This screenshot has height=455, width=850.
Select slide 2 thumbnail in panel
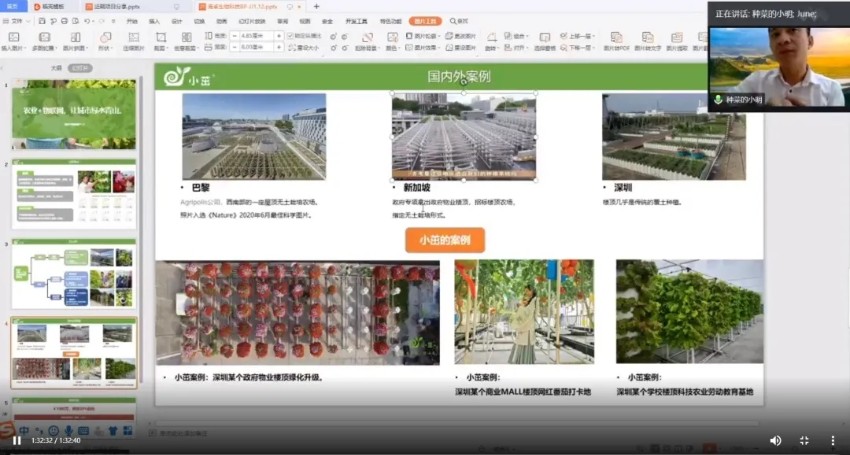pos(74,194)
